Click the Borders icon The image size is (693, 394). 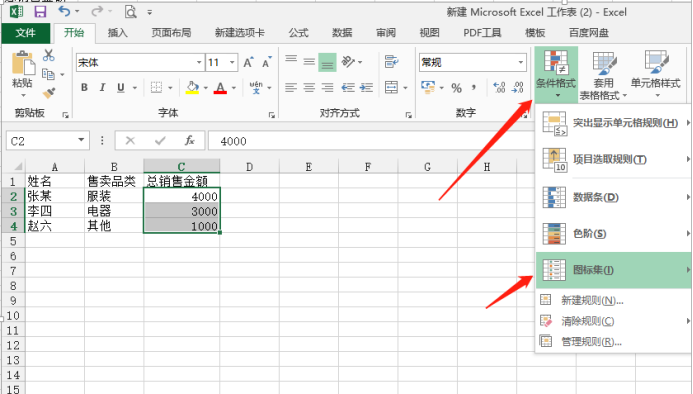click(156, 88)
